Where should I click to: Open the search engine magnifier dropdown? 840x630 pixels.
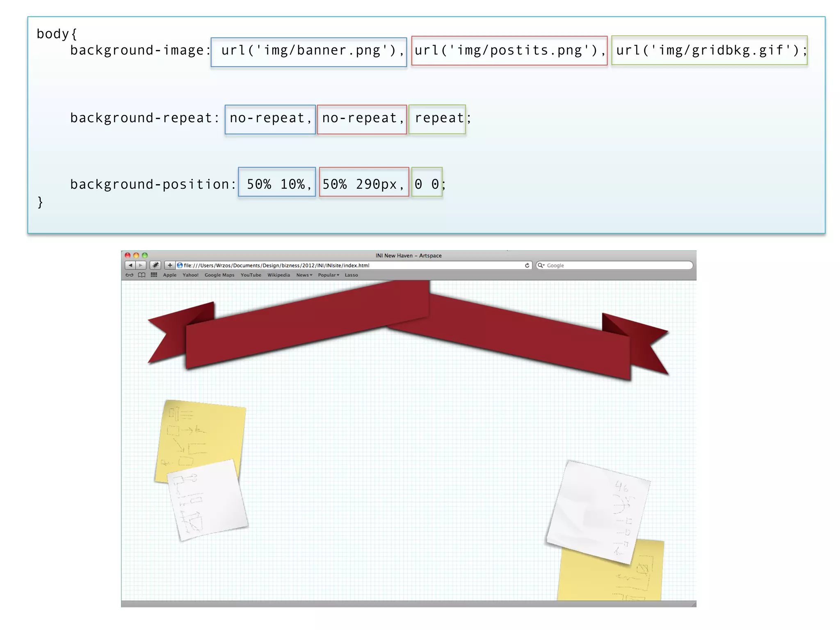coord(541,265)
